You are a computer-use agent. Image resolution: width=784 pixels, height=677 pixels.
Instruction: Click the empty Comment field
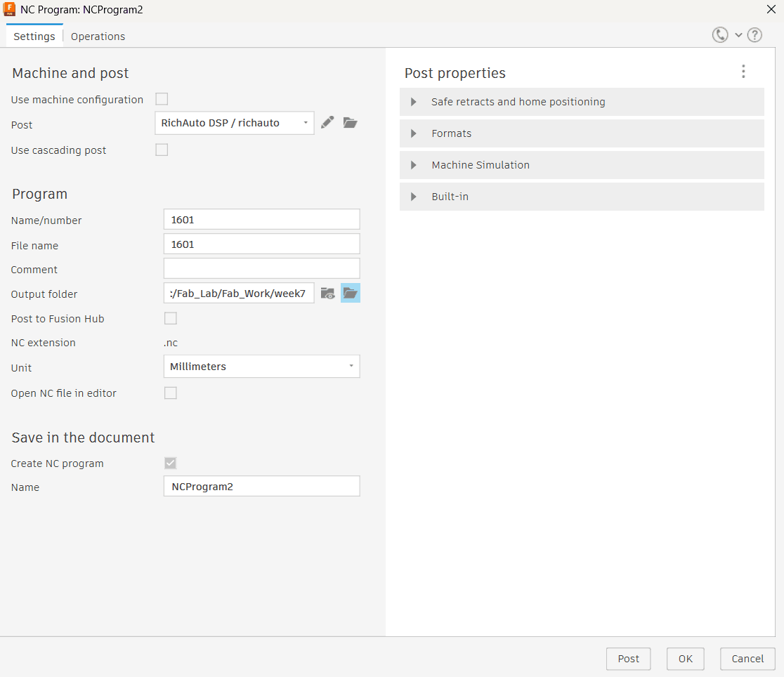(x=261, y=268)
